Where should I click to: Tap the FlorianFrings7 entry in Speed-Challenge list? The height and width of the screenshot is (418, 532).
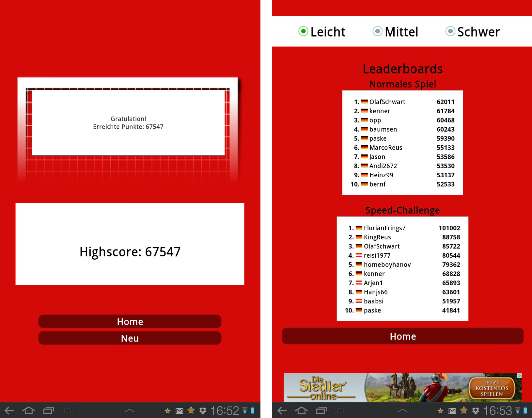tap(384, 228)
